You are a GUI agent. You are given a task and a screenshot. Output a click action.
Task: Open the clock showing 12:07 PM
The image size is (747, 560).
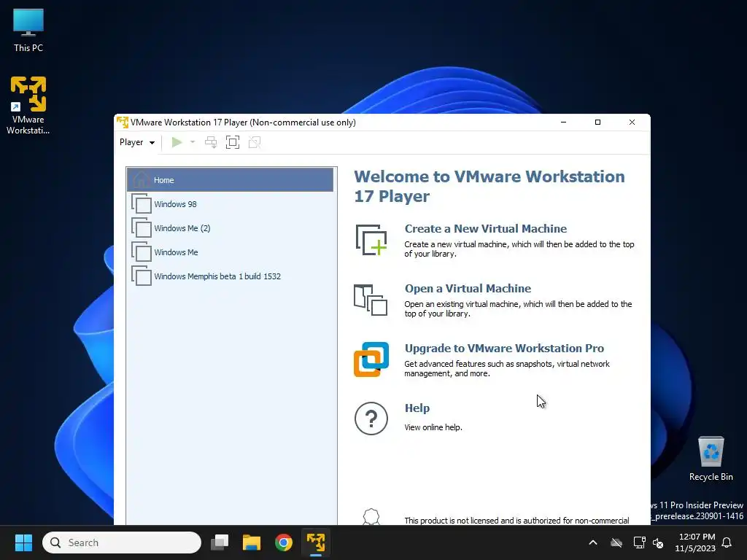tap(697, 542)
